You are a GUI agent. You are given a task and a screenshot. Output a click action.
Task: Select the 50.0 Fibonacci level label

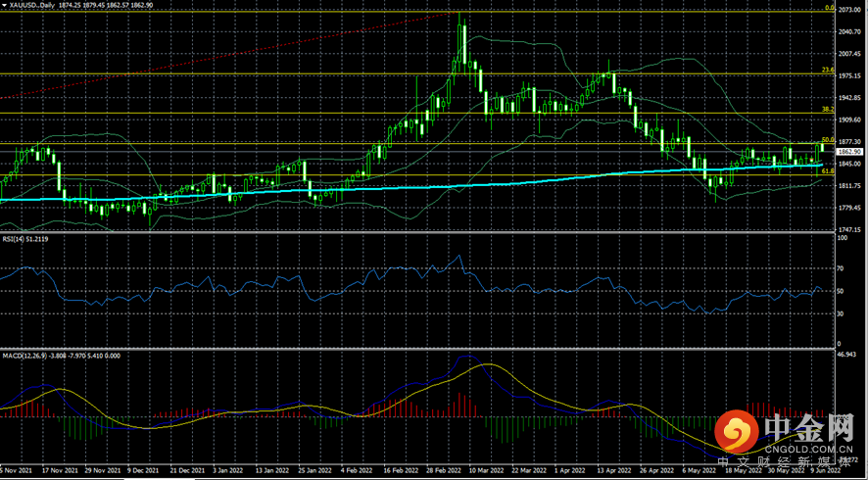pos(828,139)
